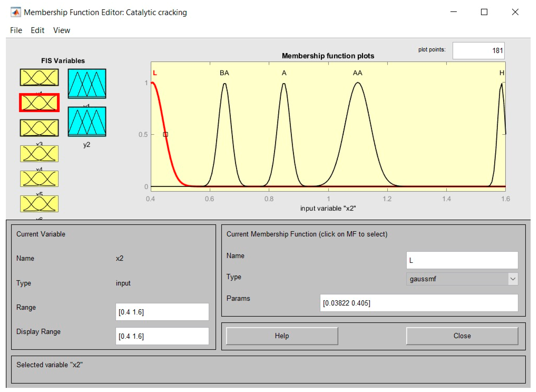The height and width of the screenshot is (392, 536).
Task: Click the square handle on L curve
Action: click(x=165, y=135)
